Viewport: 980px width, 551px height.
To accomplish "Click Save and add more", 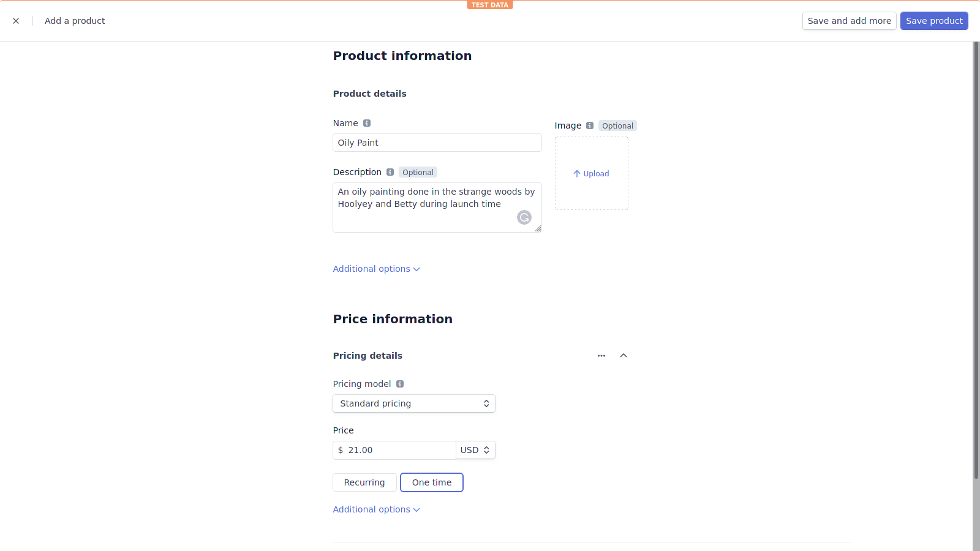I will (x=849, y=20).
